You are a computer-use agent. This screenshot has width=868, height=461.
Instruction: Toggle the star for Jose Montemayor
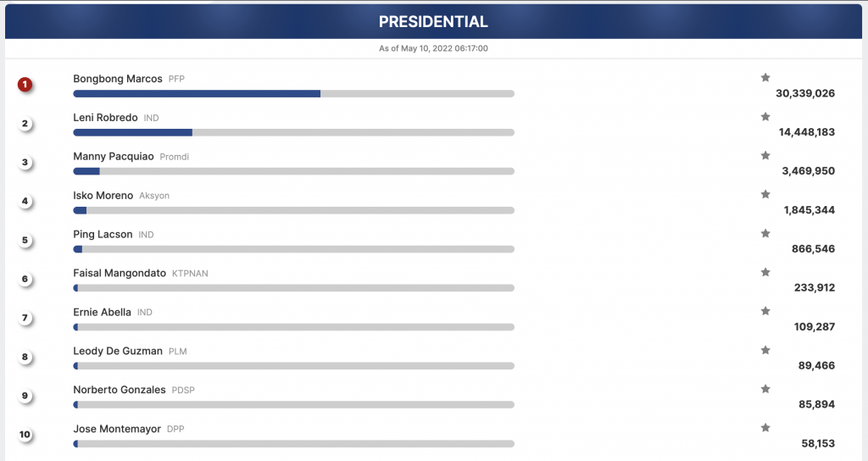pos(765,428)
